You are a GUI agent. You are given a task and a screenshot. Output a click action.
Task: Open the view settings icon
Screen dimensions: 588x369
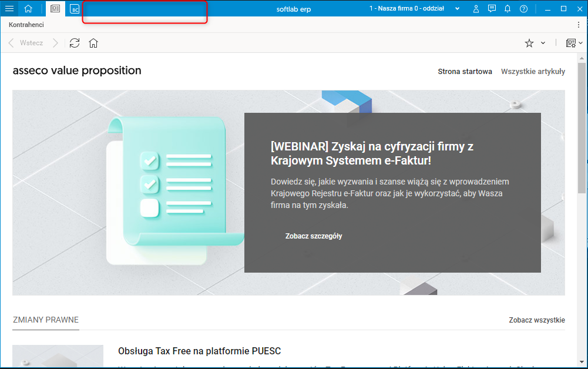pyautogui.click(x=571, y=43)
